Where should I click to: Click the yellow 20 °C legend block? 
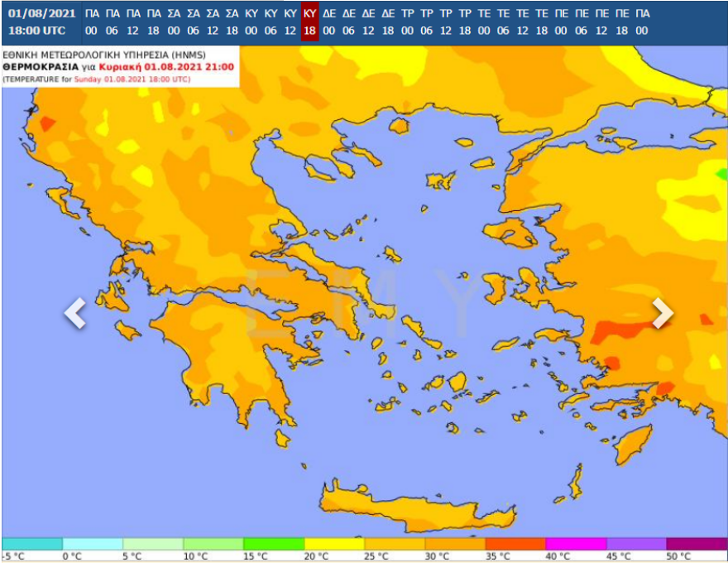pos(333,544)
